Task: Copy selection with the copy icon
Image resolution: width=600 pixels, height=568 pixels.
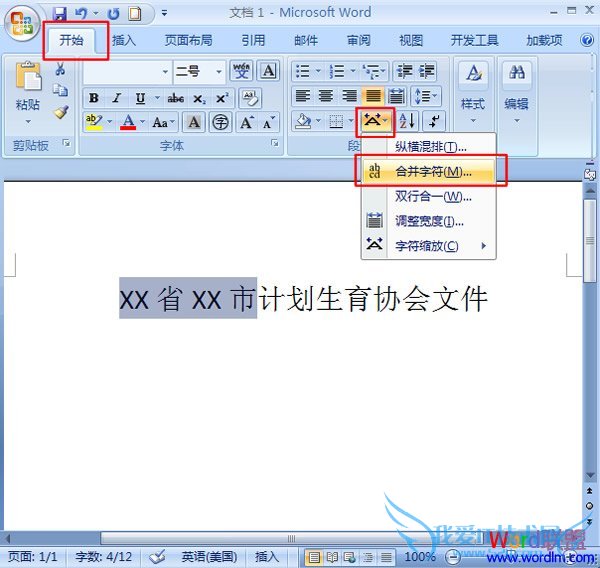Action: pos(60,90)
